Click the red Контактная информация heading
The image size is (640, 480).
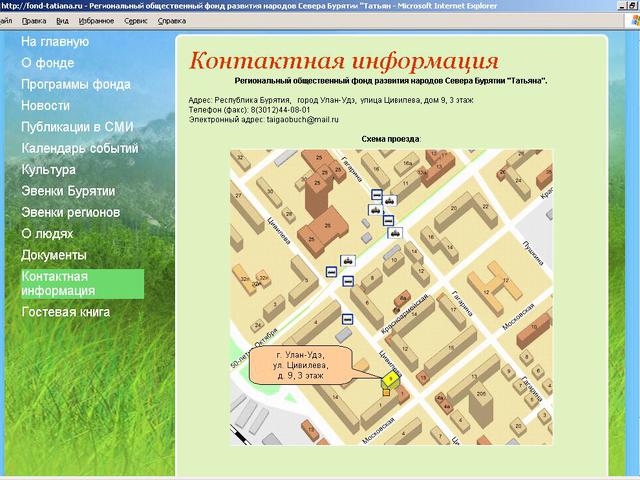(344, 61)
